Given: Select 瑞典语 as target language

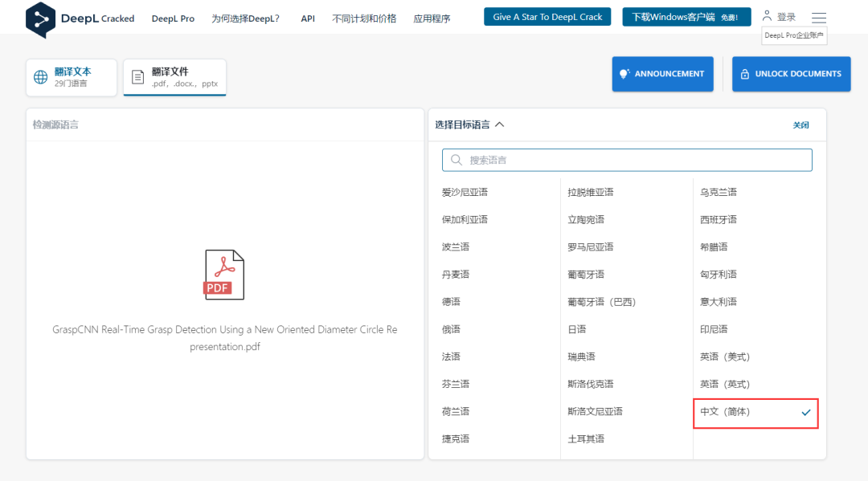Looking at the screenshot, I should pyautogui.click(x=581, y=357).
